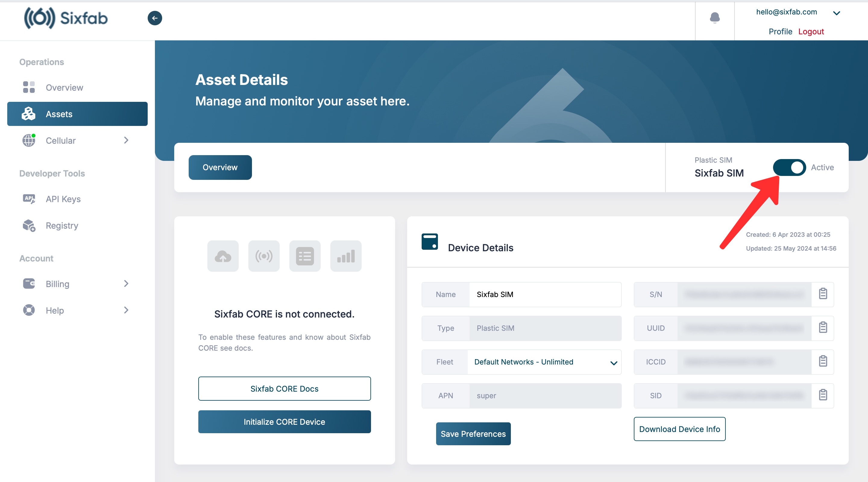Click the signal broadcast feature icon
The image size is (868, 482).
264,256
